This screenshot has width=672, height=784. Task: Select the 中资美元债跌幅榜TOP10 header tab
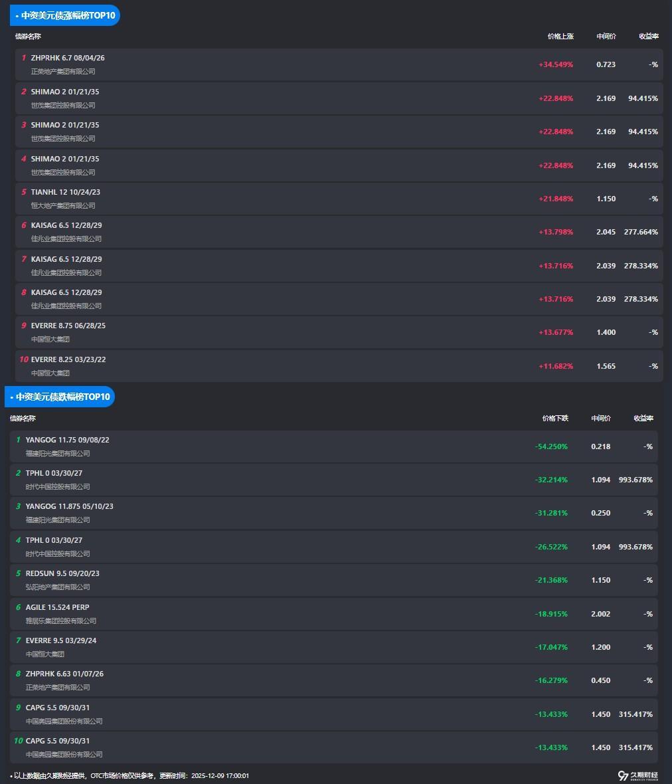tap(60, 397)
